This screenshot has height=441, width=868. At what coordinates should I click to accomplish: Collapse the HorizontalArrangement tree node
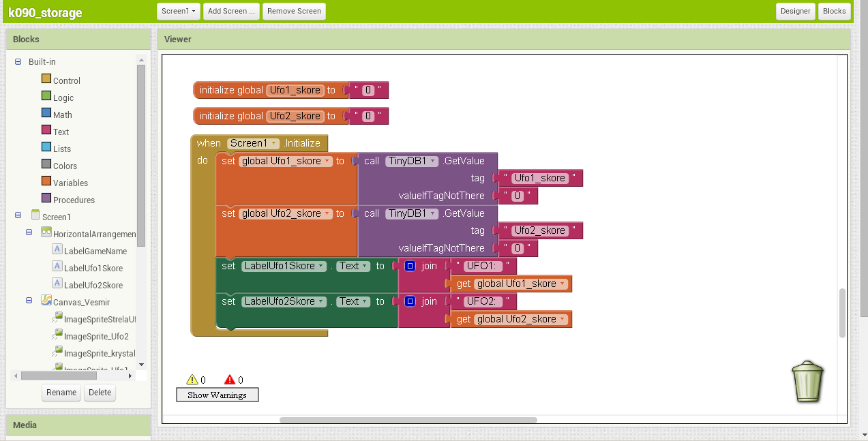click(x=29, y=232)
